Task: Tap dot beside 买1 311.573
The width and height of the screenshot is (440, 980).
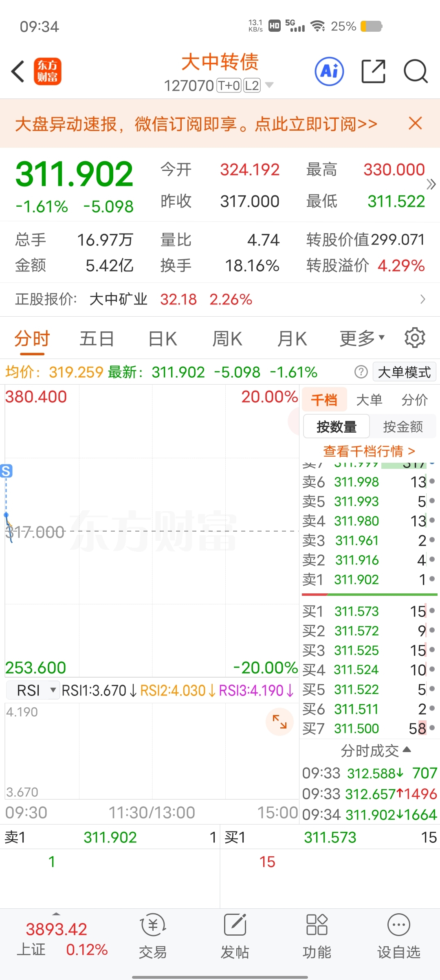Action: [432, 611]
